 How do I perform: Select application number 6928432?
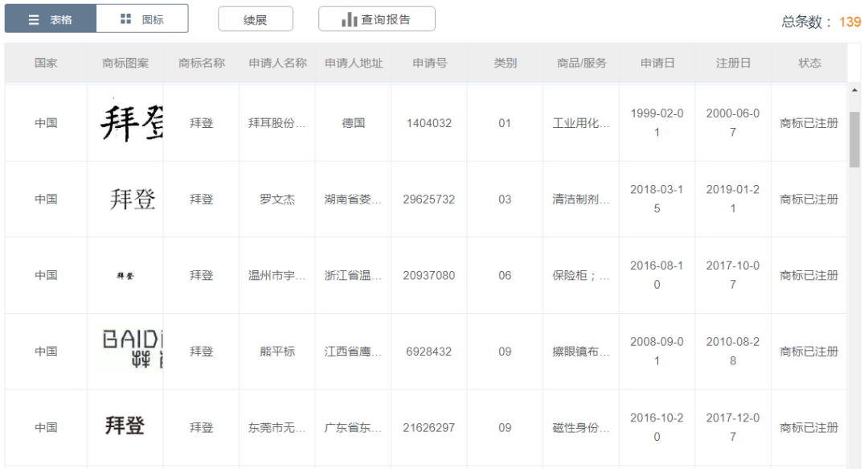pos(429,352)
